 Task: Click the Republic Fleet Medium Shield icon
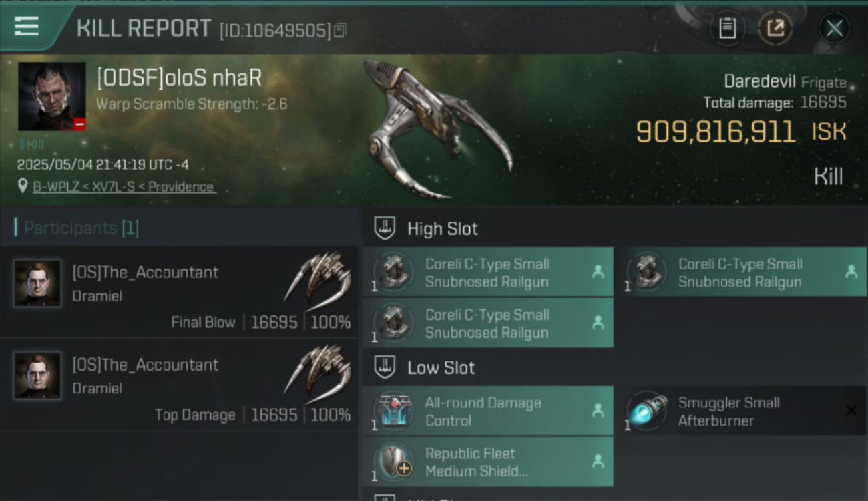click(393, 462)
